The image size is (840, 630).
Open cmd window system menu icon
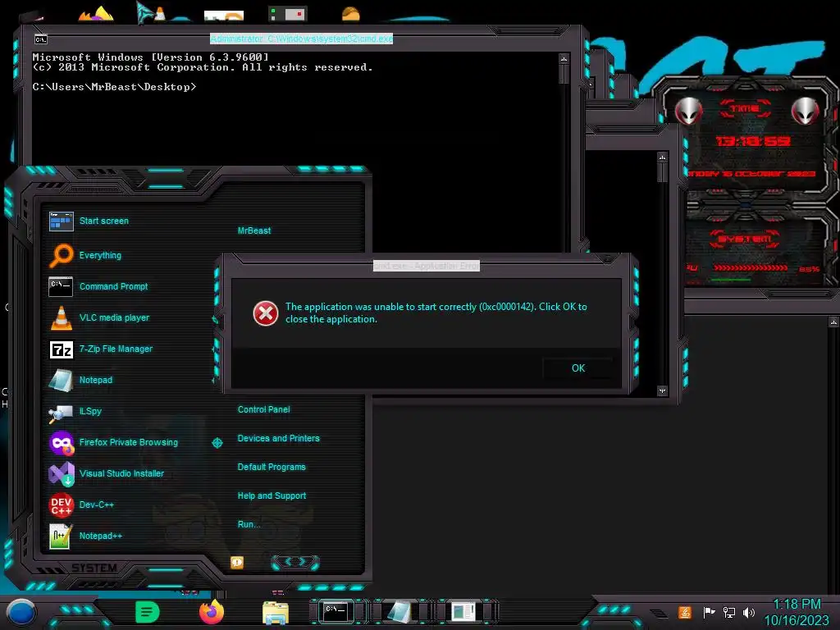click(x=41, y=39)
